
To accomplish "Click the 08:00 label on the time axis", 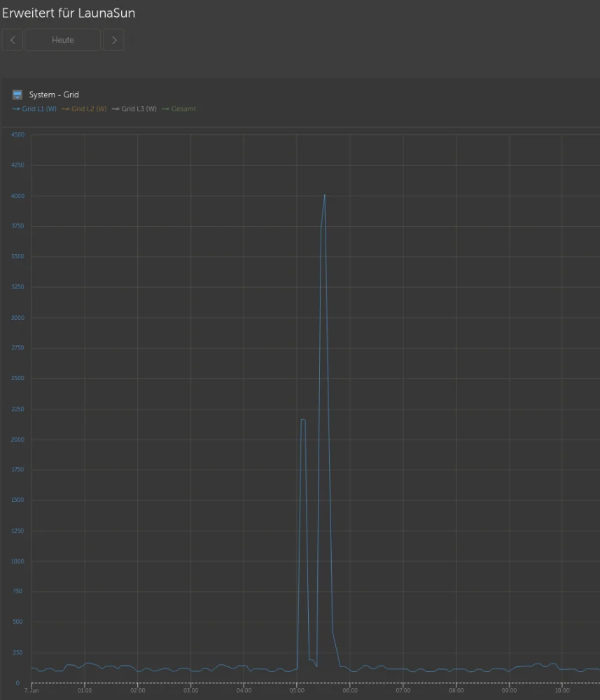I will [x=456, y=690].
